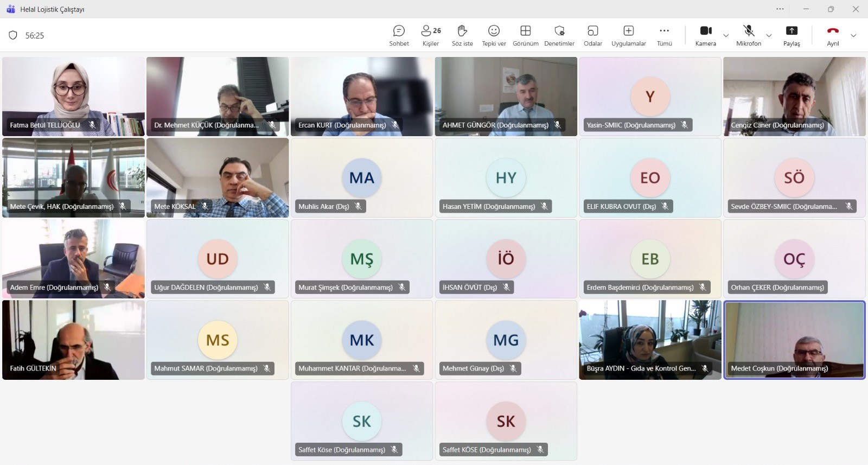Open the Tümü more options menu
868x465 pixels.
coord(664,35)
